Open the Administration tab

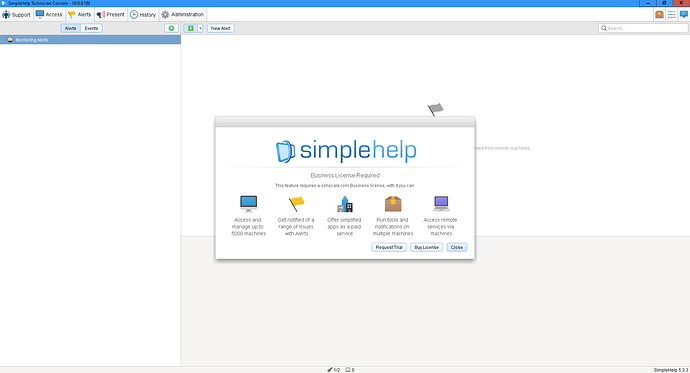tap(183, 15)
